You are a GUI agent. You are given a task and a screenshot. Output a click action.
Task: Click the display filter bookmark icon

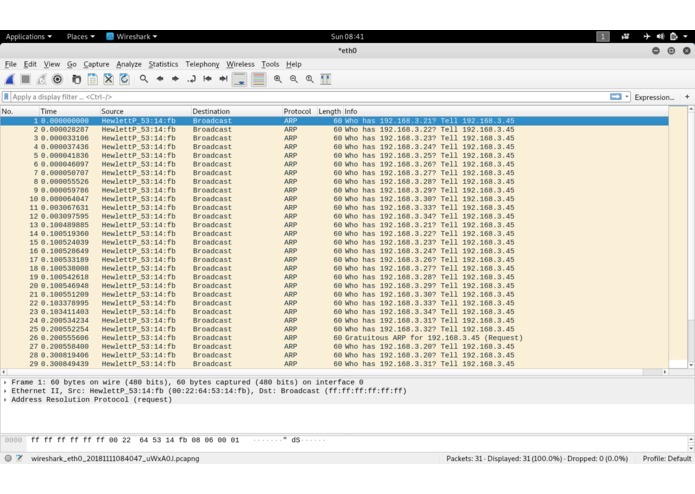(6, 97)
